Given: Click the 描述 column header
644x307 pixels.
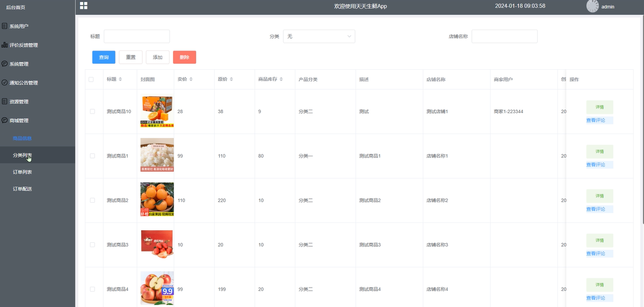Looking at the screenshot, I should pyautogui.click(x=364, y=80).
